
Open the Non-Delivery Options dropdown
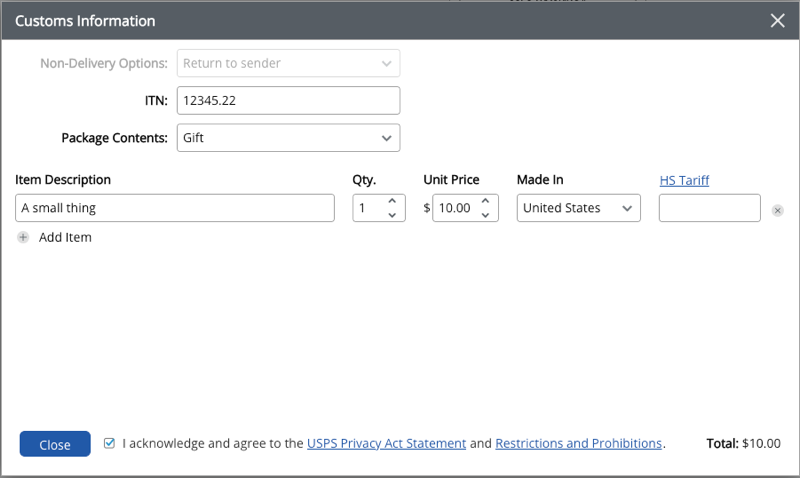coord(288,63)
